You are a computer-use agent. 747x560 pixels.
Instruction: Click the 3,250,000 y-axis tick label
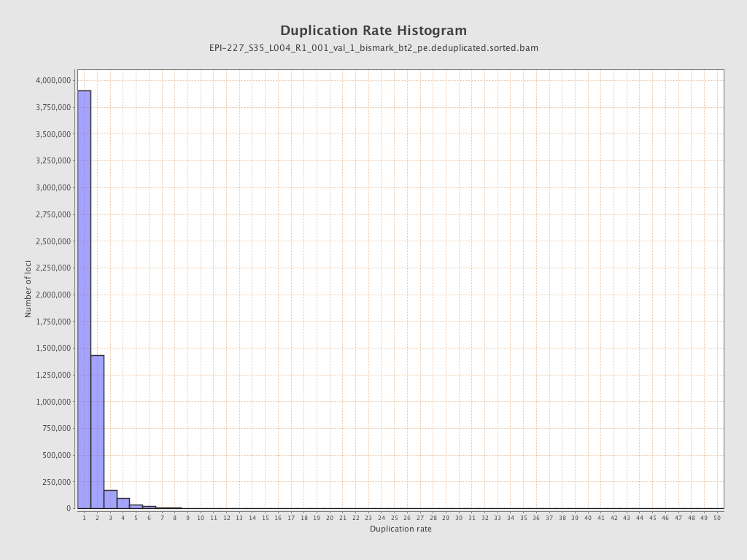[53, 160]
